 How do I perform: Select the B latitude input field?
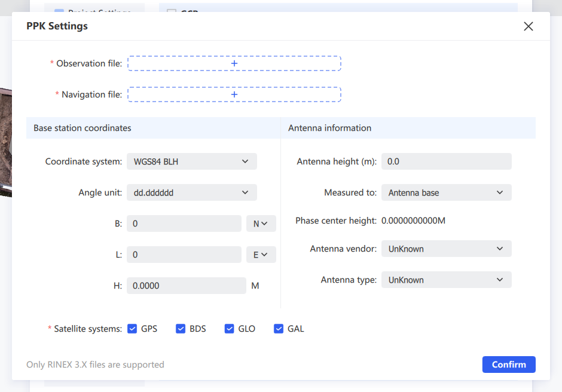184,223
